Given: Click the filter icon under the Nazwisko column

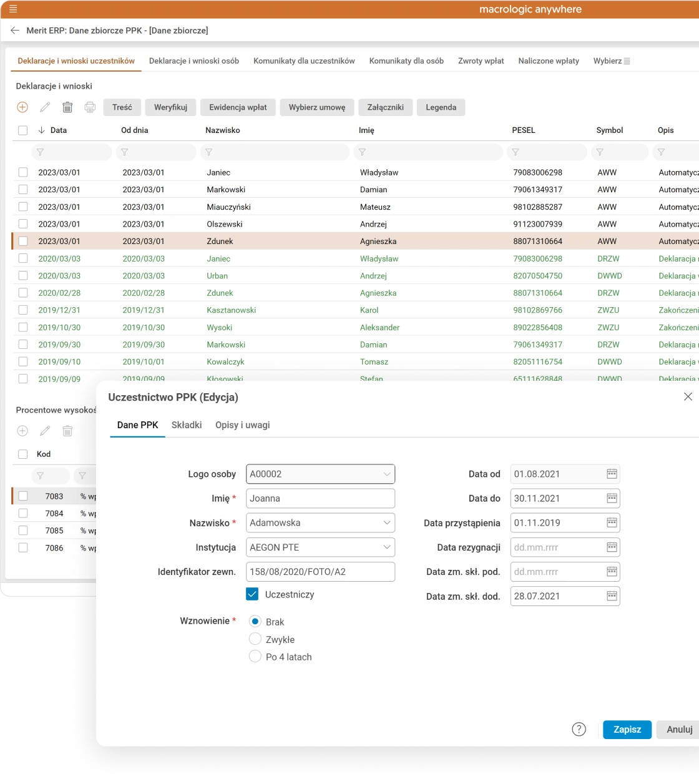Looking at the screenshot, I should click(x=209, y=152).
